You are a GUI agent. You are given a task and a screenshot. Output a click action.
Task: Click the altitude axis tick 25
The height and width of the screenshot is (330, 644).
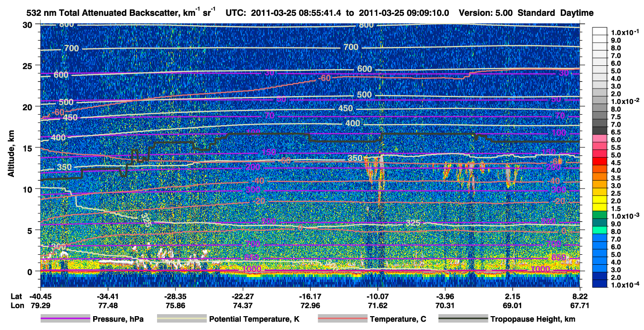point(28,65)
